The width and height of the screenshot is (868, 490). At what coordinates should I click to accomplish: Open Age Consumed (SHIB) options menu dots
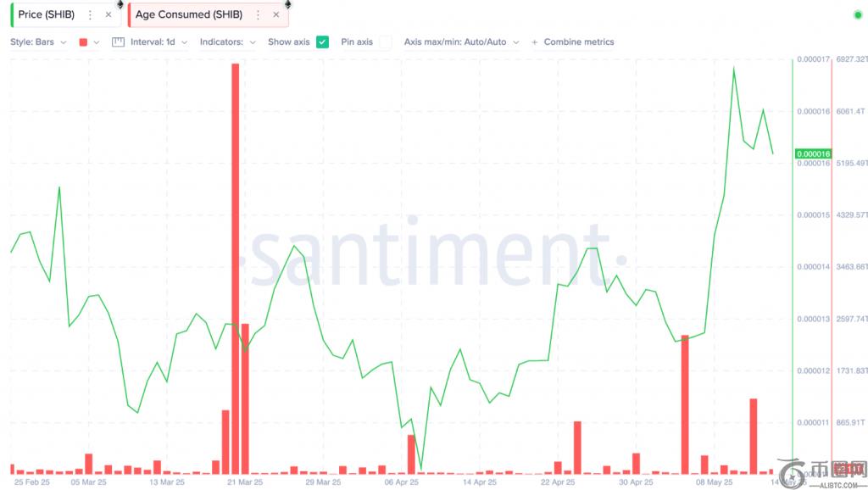(259, 14)
